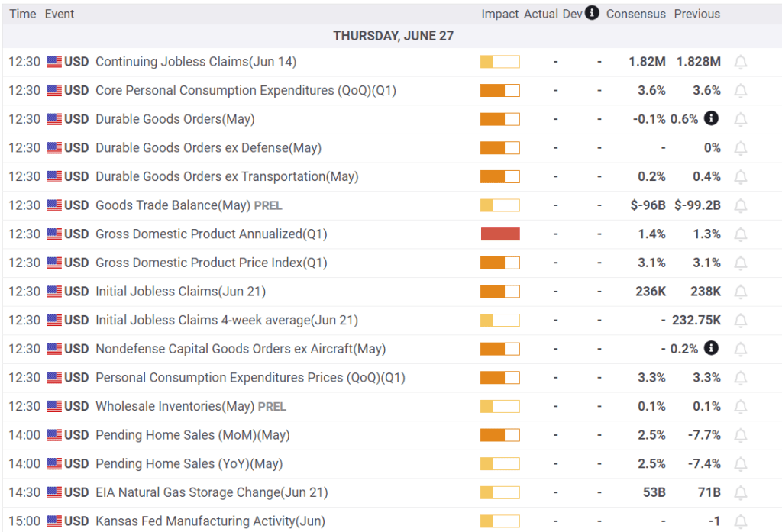Click previous value 232.75K
The image size is (782, 532).
coord(696,320)
